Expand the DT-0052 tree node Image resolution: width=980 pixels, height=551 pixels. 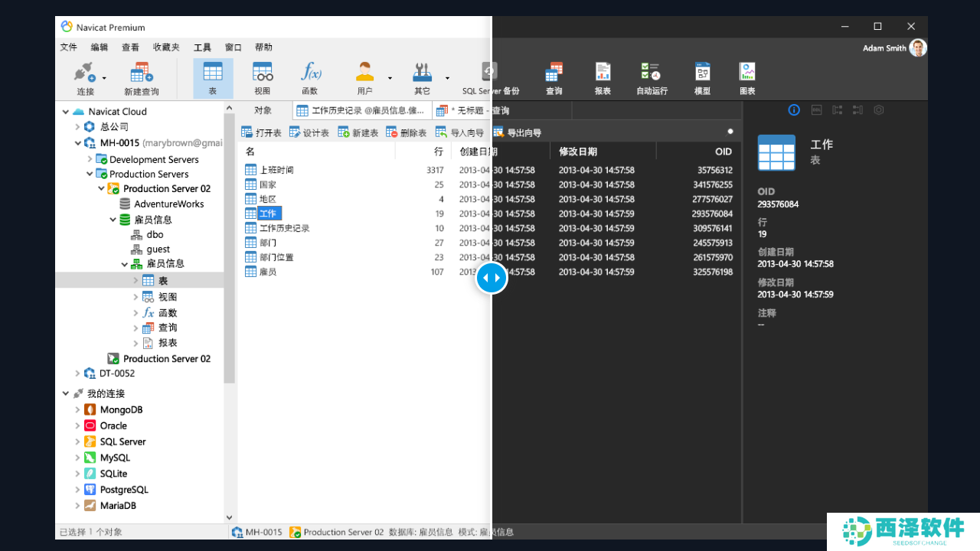(x=77, y=373)
